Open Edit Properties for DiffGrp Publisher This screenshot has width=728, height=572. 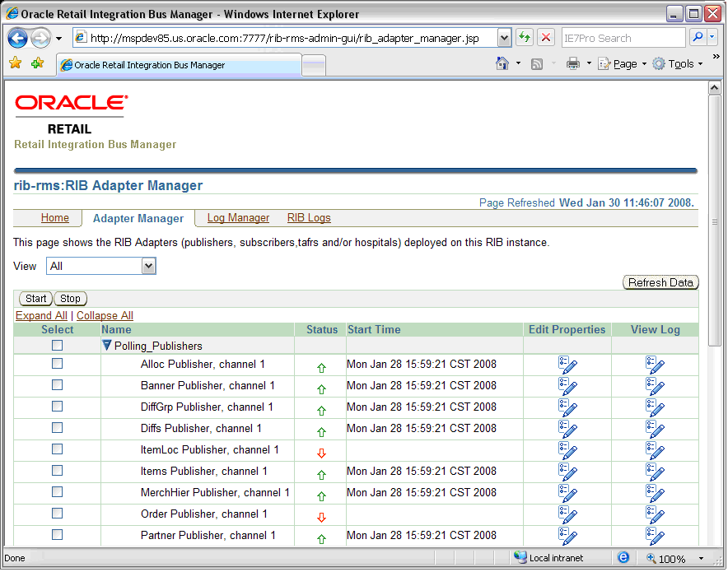pyautogui.click(x=567, y=407)
